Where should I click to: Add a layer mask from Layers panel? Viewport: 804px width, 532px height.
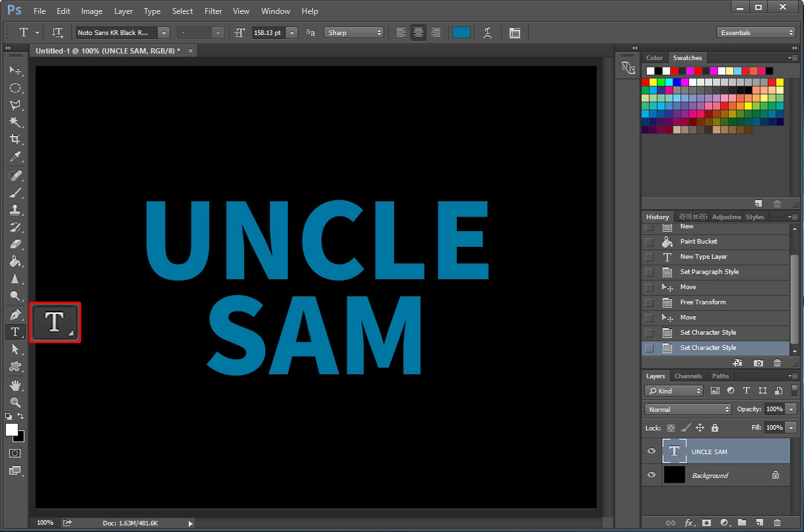click(x=706, y=523)
